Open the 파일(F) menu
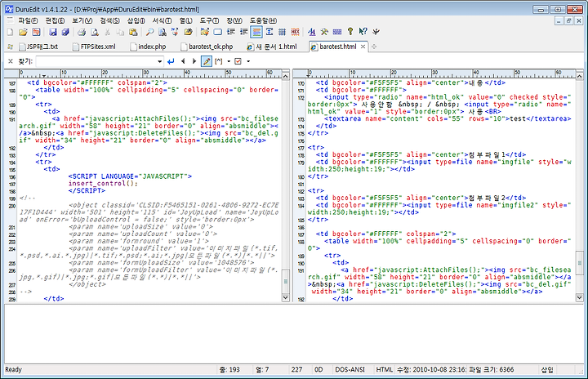Screen dimensions: 588x379 pos(28,20)
